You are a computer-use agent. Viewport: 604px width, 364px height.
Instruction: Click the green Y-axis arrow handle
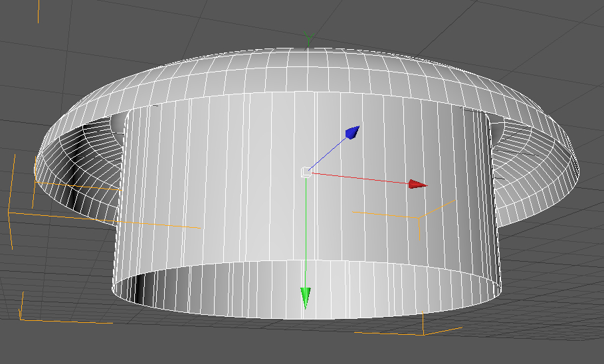(x=306, y=298)
